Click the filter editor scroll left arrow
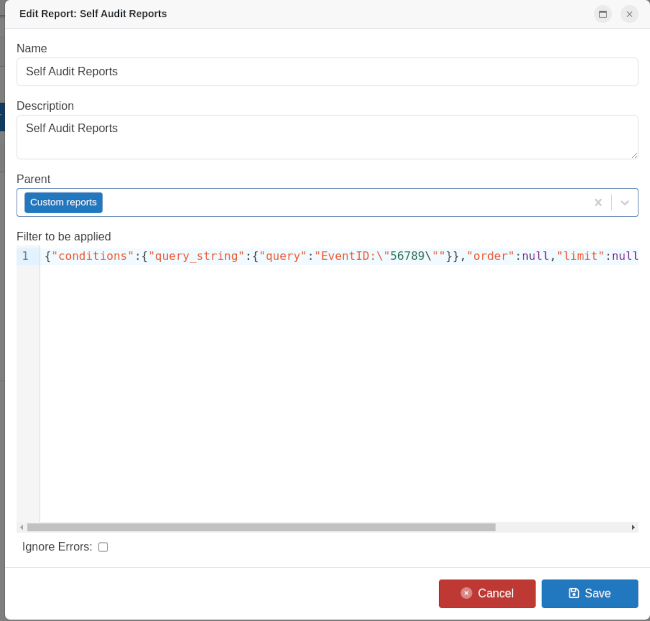The image size is (650, 621). [21, 527]
